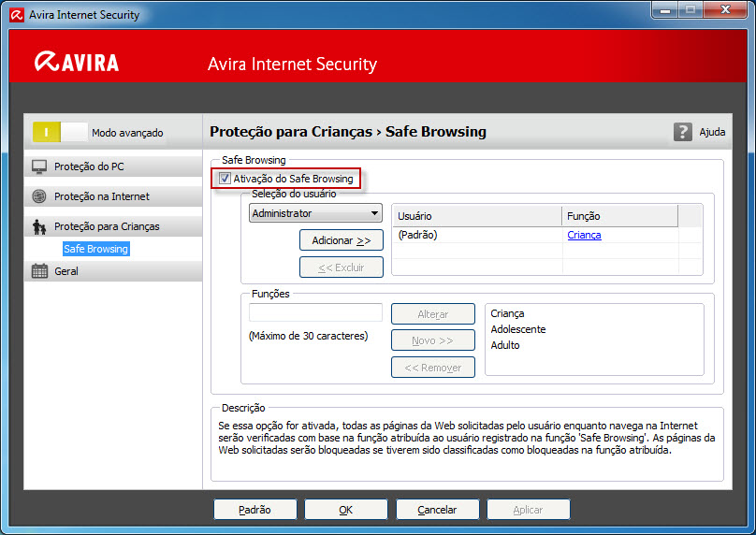This screenshot has height=535, width=756.
Task: Select Adolescente in the functions list
Action: [x=518, y=329]
